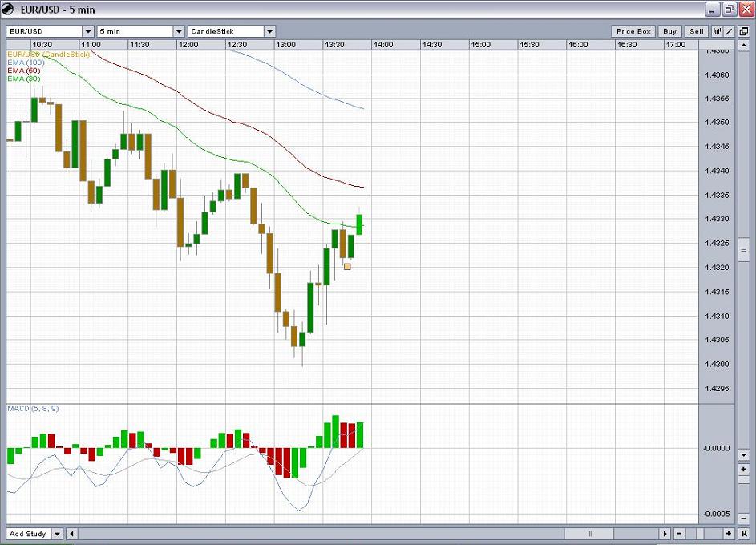This screenshot has height=545, width=756.
Task: Zoom in horizontally with bottom plus icon
Action: point(728,533)
